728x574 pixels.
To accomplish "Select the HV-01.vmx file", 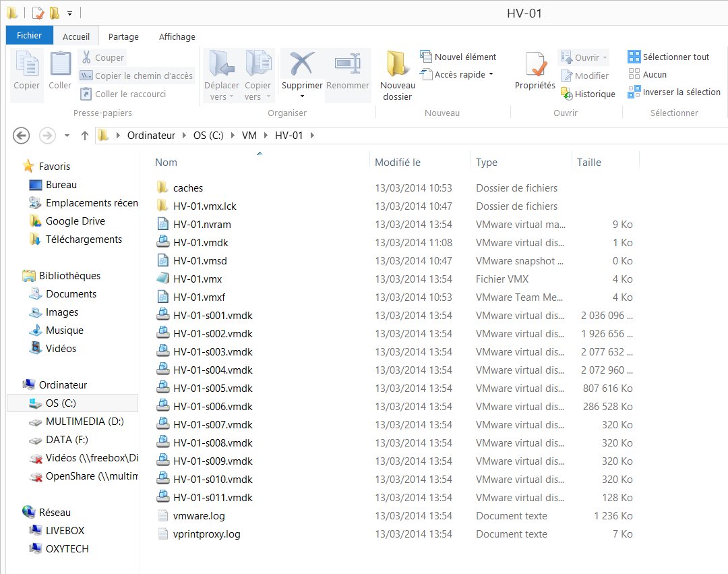I will click(x=198, y=279).
